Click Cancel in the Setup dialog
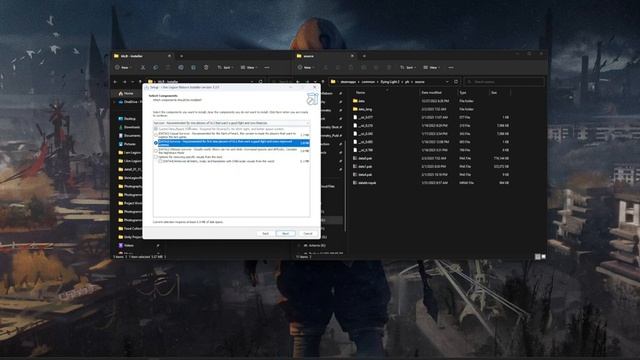The image size is (640, 360). pyautogui.click(x=308, y=233)
